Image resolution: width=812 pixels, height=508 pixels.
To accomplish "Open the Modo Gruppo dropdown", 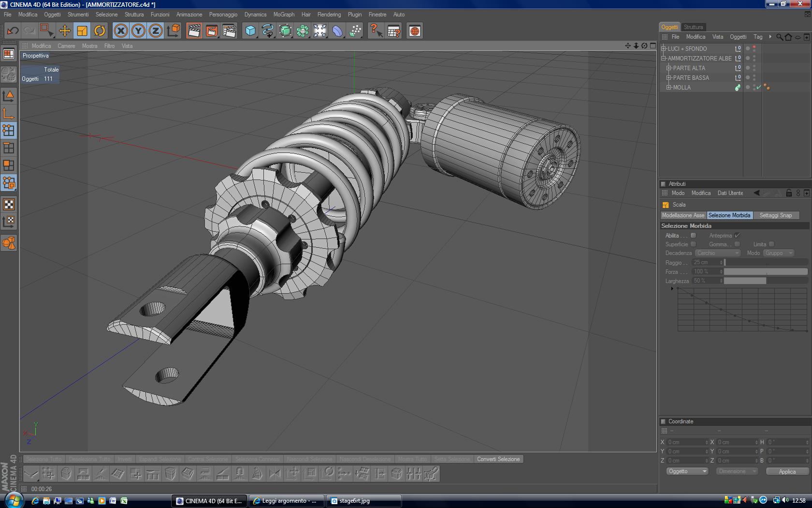I will click(779, 253).
